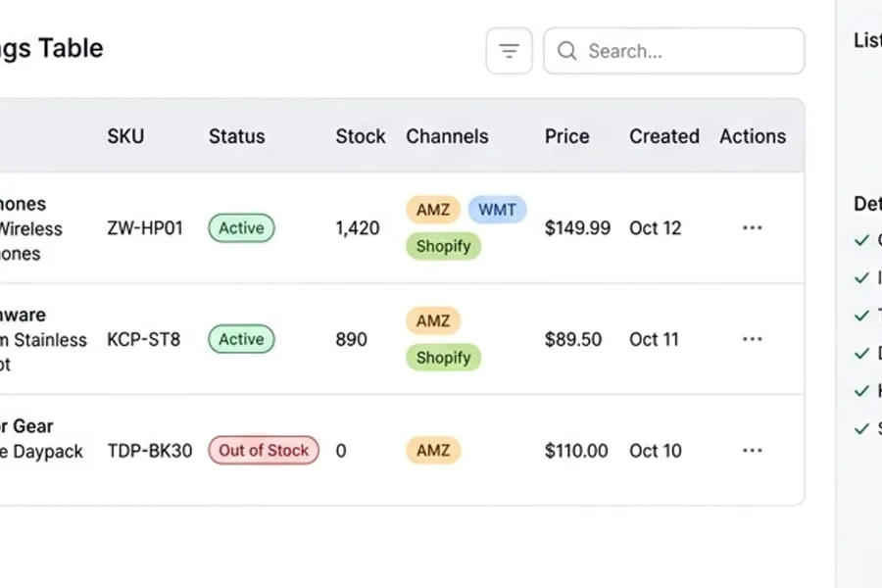Sort by the Status column header
882x588 pixels.
(236, 136)
